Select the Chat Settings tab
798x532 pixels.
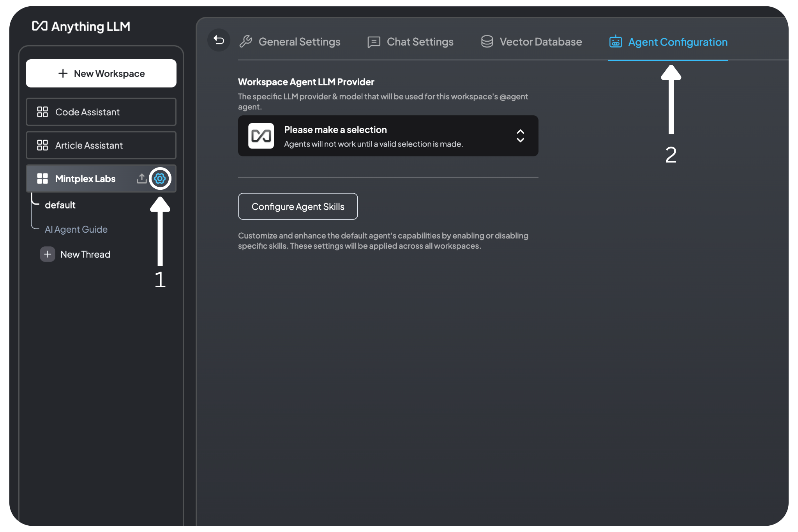click(411, 42)
